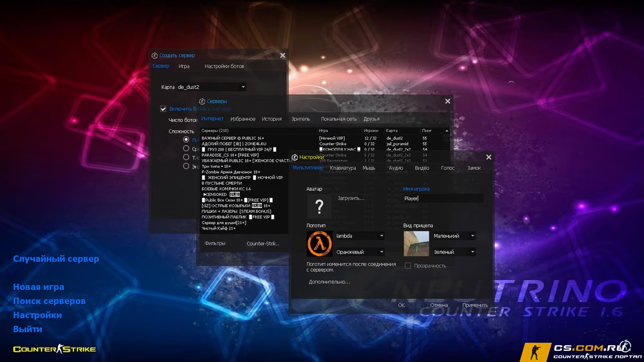Open the Counter-Strik.. game filter dropdown
This screenshot has height=362, width=644.
click(x=263, y=243)
